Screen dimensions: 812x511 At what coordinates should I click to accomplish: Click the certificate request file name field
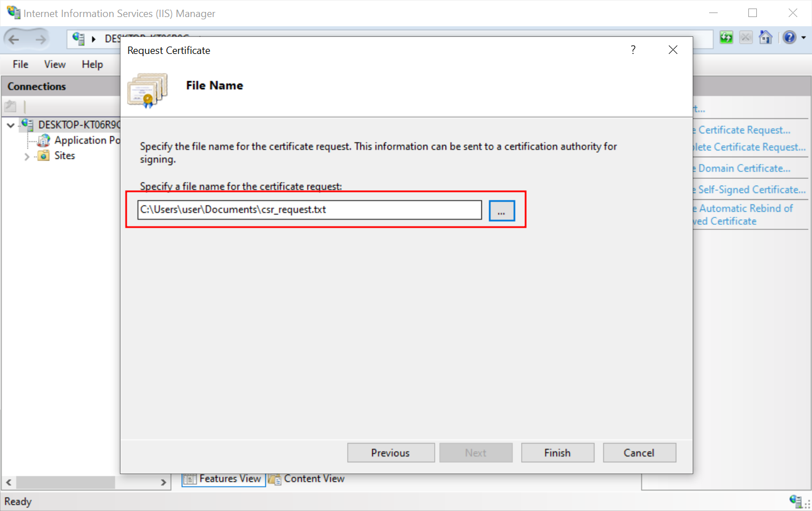coord(310,210)
